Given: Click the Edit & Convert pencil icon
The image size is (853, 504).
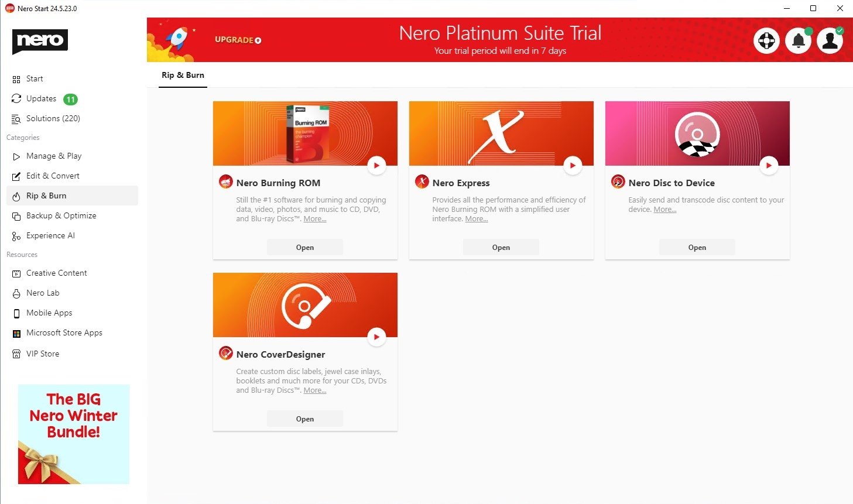Looking at the screenshot, I should (16, 176).
